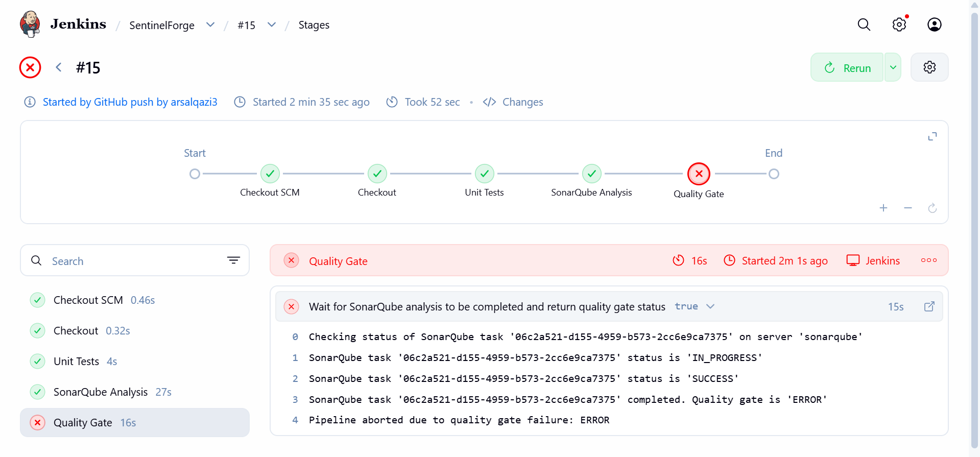Screen dimensions: 980x457
Task: Open #15 breadcrumb link
Action: tap(247, 25)
